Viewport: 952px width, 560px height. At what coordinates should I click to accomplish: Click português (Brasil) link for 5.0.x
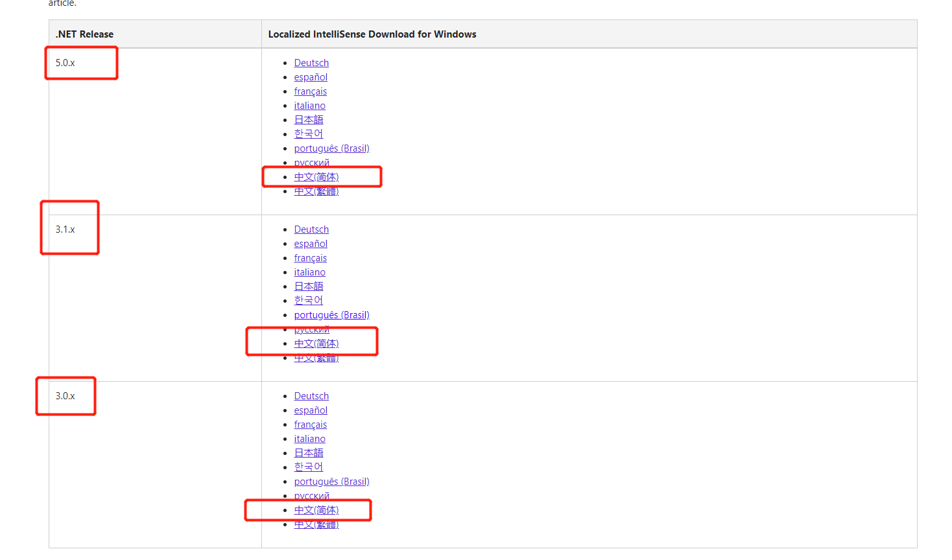(331, 148)
